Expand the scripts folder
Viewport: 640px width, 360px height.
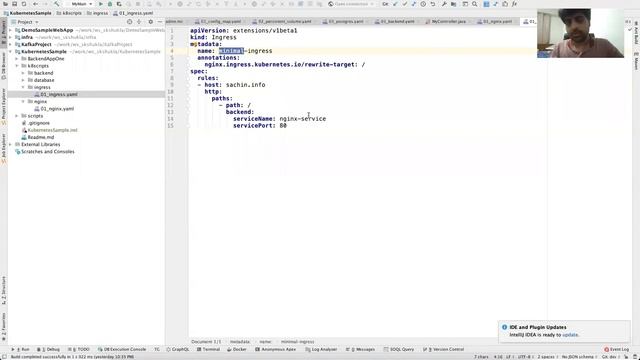[x=17, y=116]
